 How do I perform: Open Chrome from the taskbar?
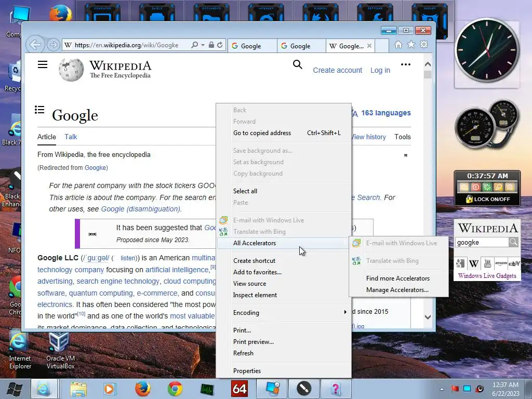tap(175, 389)
